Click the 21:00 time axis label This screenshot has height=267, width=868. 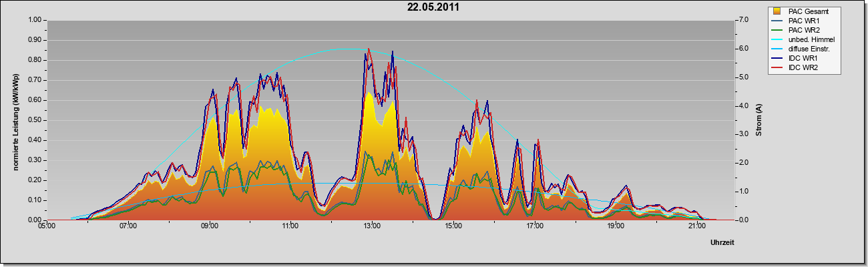click(x=696, y=227)
